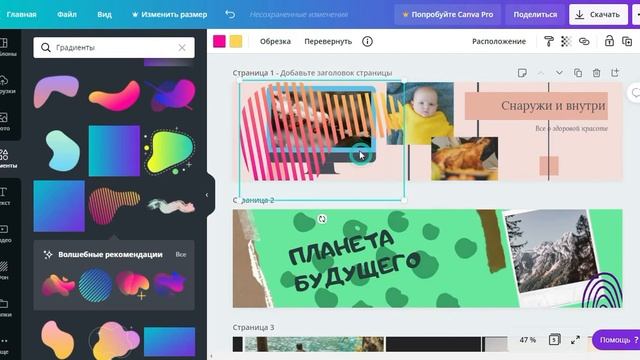Select blue striped circle recommendation
The height and width of the screenshot is (360, 640).
(95, 285)
